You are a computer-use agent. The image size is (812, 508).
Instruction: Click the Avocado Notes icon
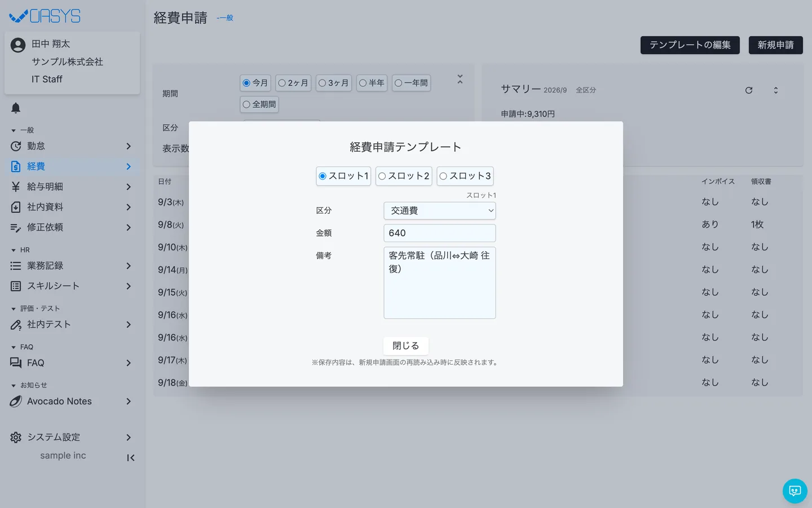pyautogui.click(x=16, y=401)
